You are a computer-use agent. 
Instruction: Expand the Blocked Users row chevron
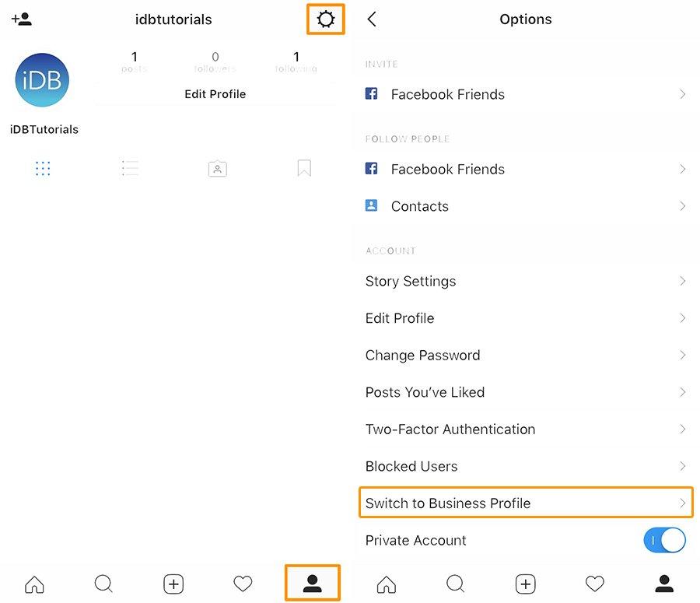(x=682, y=466)
